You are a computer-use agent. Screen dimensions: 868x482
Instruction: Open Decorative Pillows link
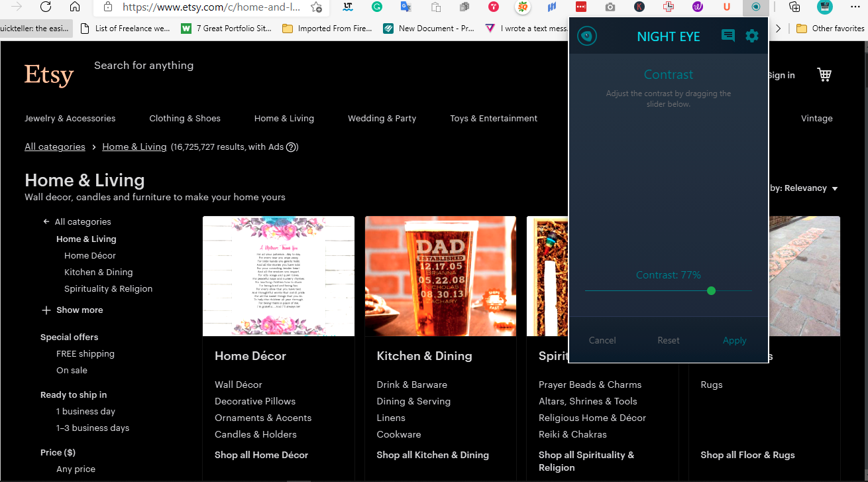(x=255, y=401)
